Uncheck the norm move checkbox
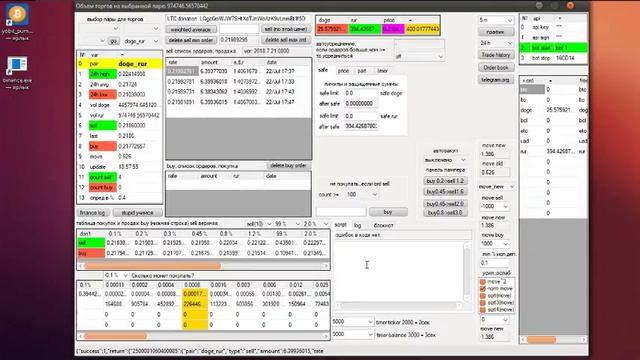Image resolution: width=640 pixels, height=360 pixels. click(x=483, y=289)
